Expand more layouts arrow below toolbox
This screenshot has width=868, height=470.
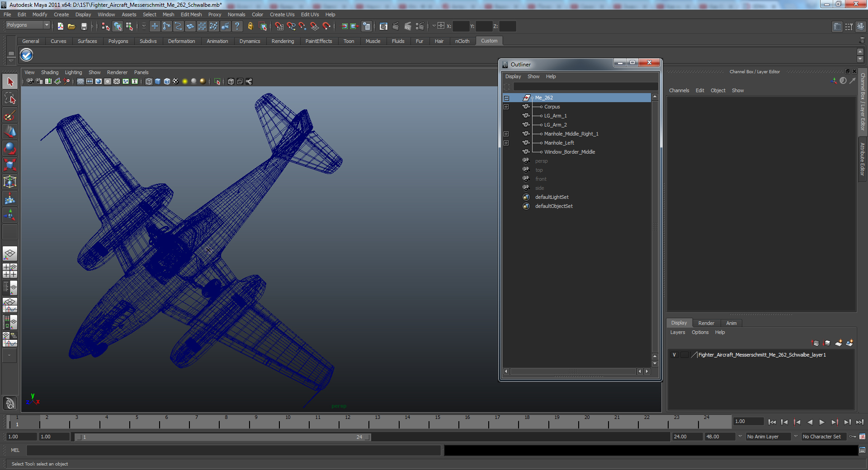(9, 356)
